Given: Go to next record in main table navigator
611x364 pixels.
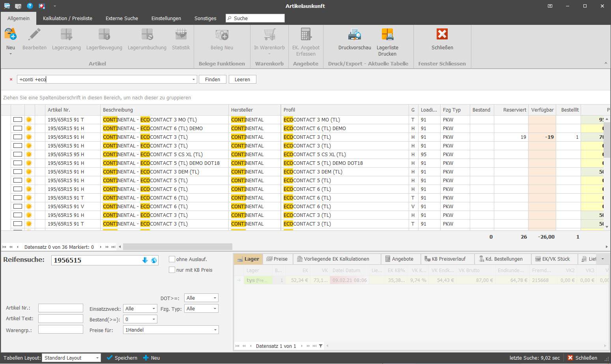Looking at the screenshot, I should click(x=101, y=247).
